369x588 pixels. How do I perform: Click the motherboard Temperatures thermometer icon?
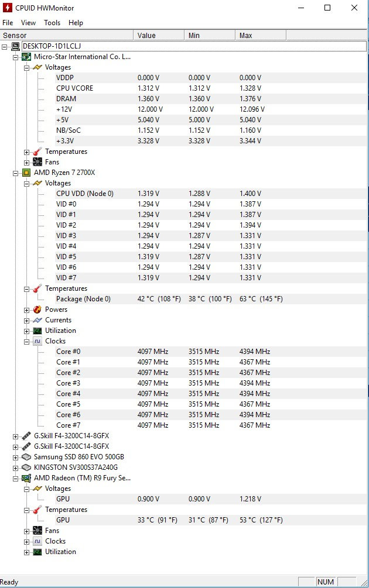[37, 152]
